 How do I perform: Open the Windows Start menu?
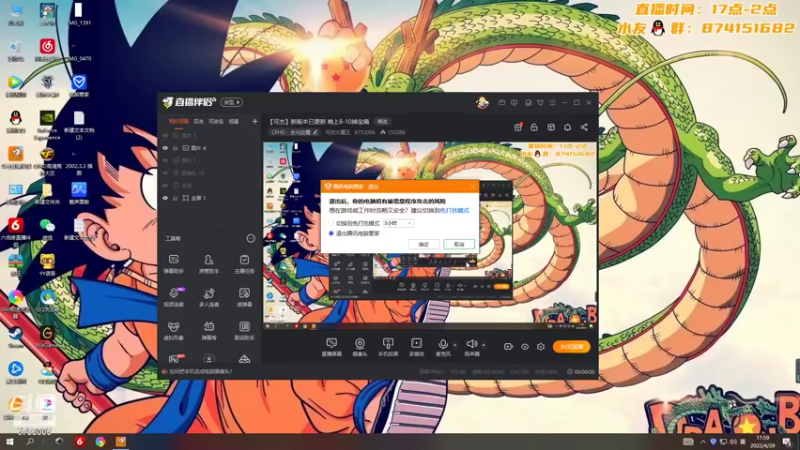(x=9, y=441)
